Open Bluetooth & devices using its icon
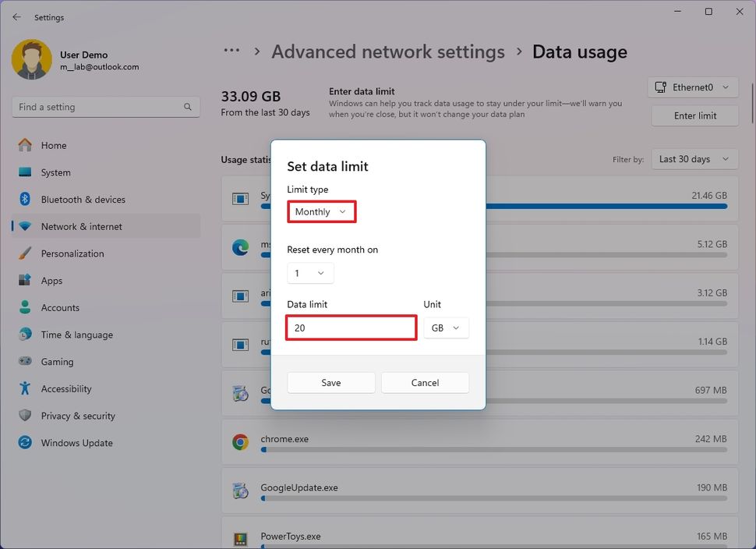The width and height of the screenshot is (756, 549). pos(26,199)
